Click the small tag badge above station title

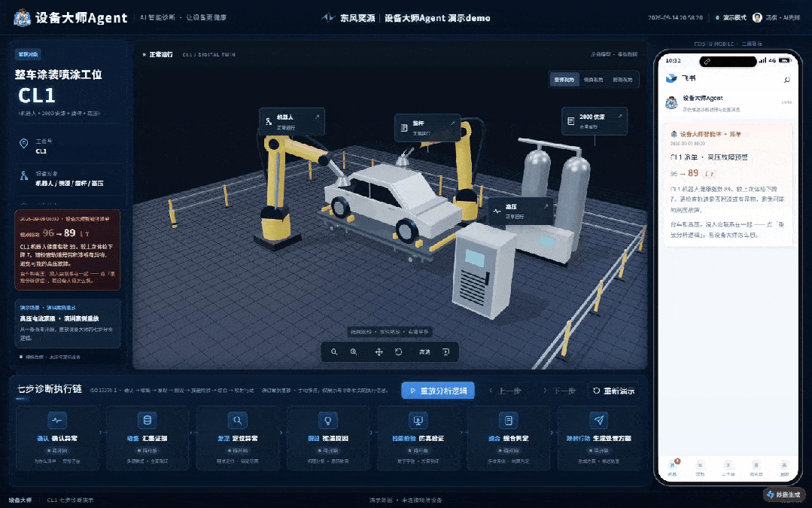point(28,54)
